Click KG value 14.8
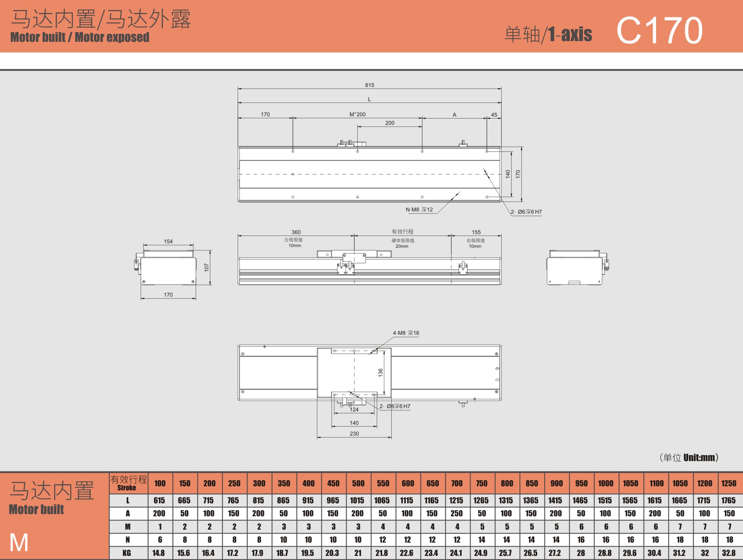The height and width of the screenshot is (560, 743). [159, 553]
